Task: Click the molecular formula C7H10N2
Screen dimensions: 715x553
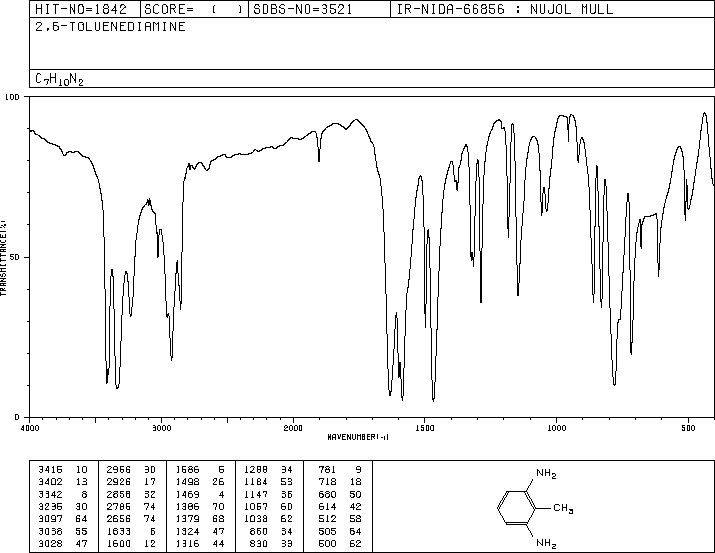Action: [x=59, y=80]
